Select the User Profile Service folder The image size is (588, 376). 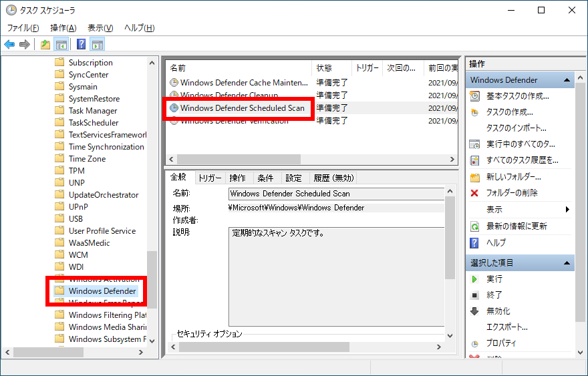click(x=102, y=230)
